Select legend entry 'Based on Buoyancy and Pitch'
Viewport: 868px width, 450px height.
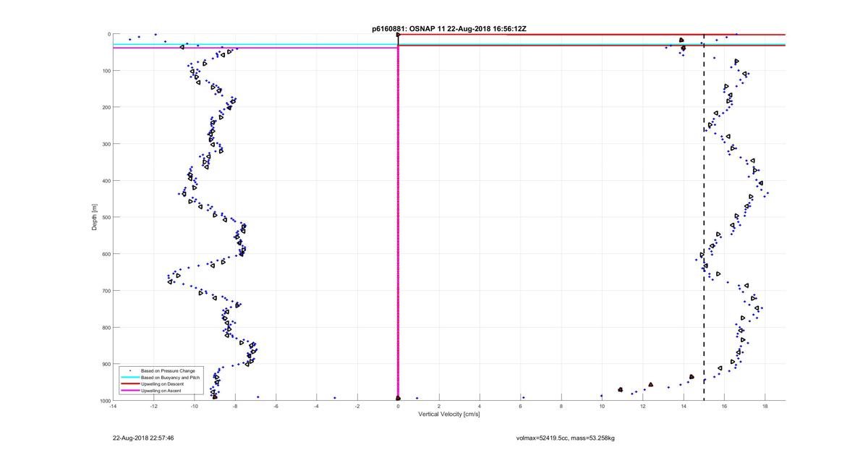169,377
